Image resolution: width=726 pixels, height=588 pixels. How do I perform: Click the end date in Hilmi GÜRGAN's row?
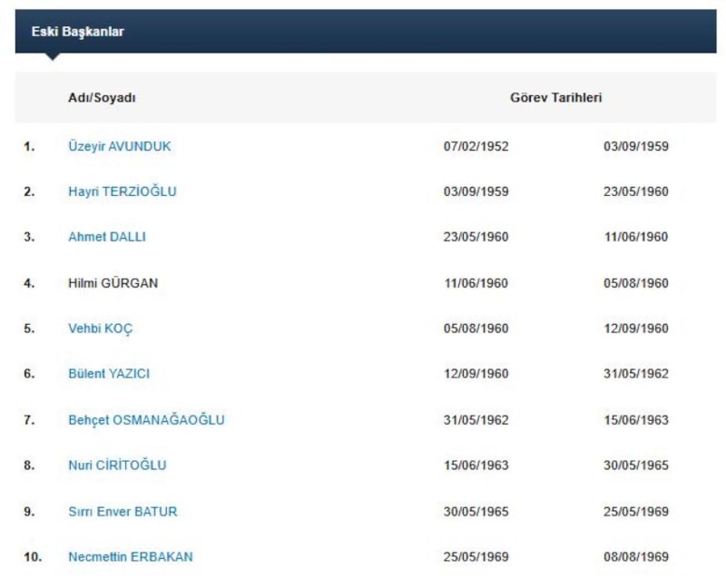tap(635, 283)
